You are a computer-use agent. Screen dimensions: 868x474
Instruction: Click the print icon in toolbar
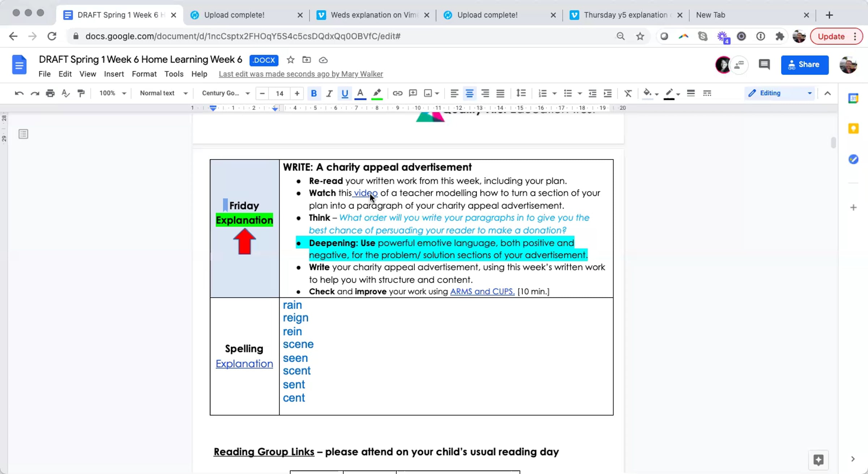click(x=50, y=93)
